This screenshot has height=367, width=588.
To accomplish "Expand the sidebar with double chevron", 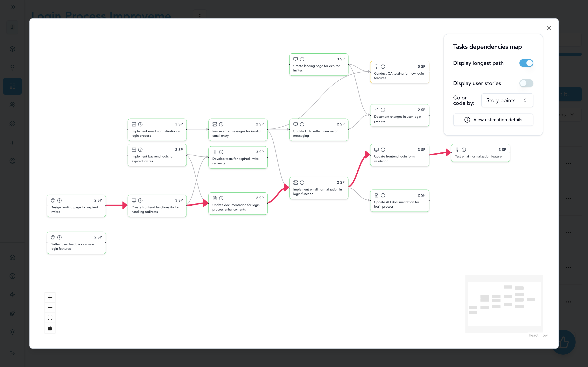I will [x=13, y=7].
